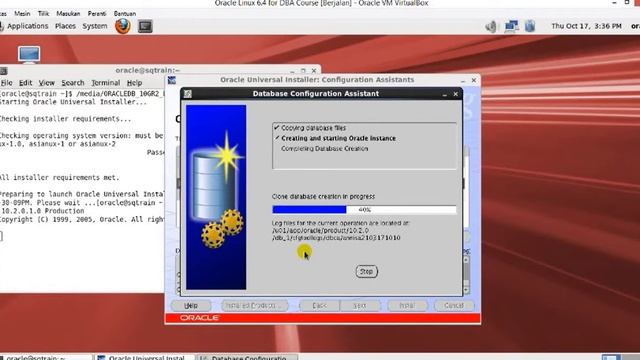
Task: Open the terminal File menu
Action: click(x=7, y=83)
